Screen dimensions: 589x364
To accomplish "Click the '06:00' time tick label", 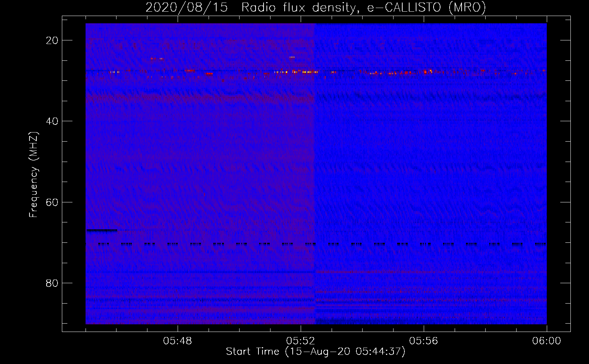I will click(546, 341).
